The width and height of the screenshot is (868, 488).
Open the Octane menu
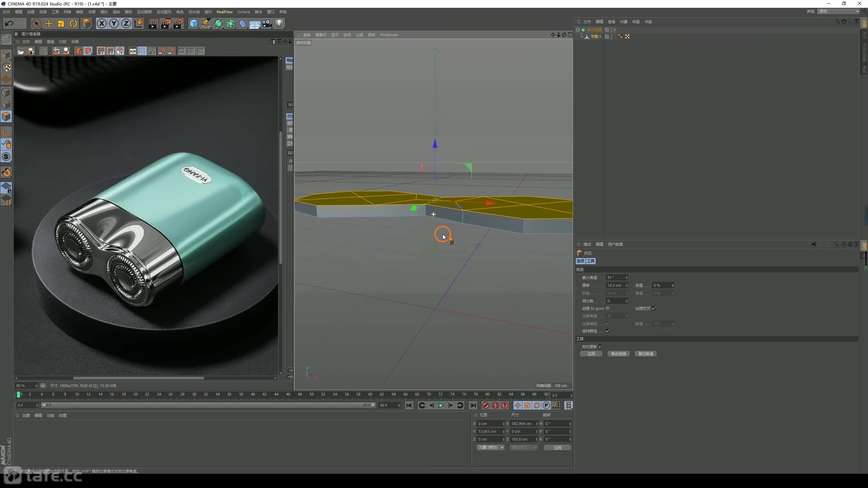click(243, 12)
